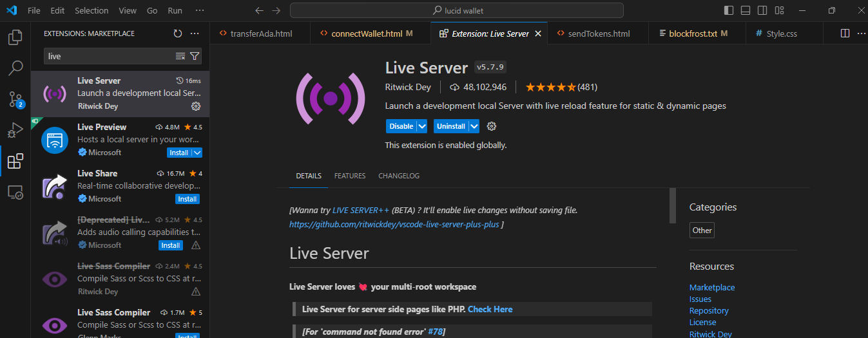This screenshot has width=868, height=338.
Task: Open the LIVE SERVER++ link
Action: tap(361, 211)
